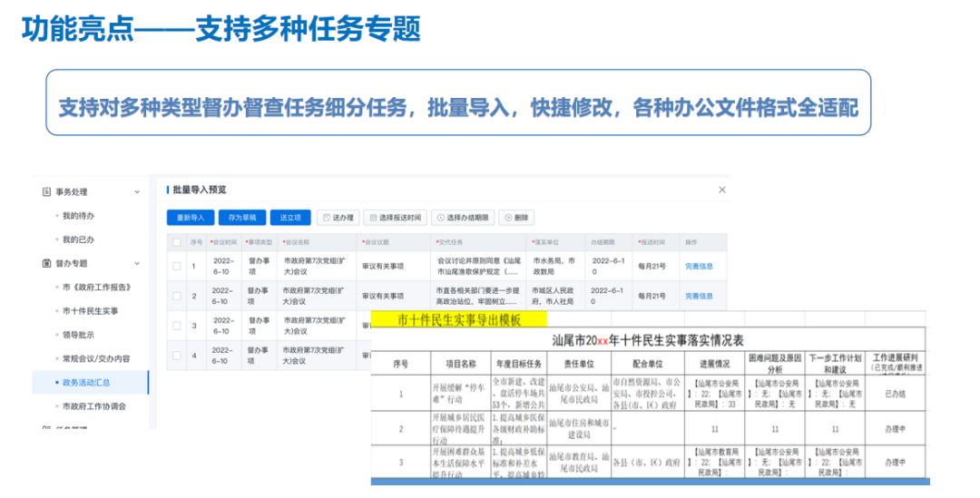Check the checkbox for row 2
The image size is (980, 498).
point(177,297)
